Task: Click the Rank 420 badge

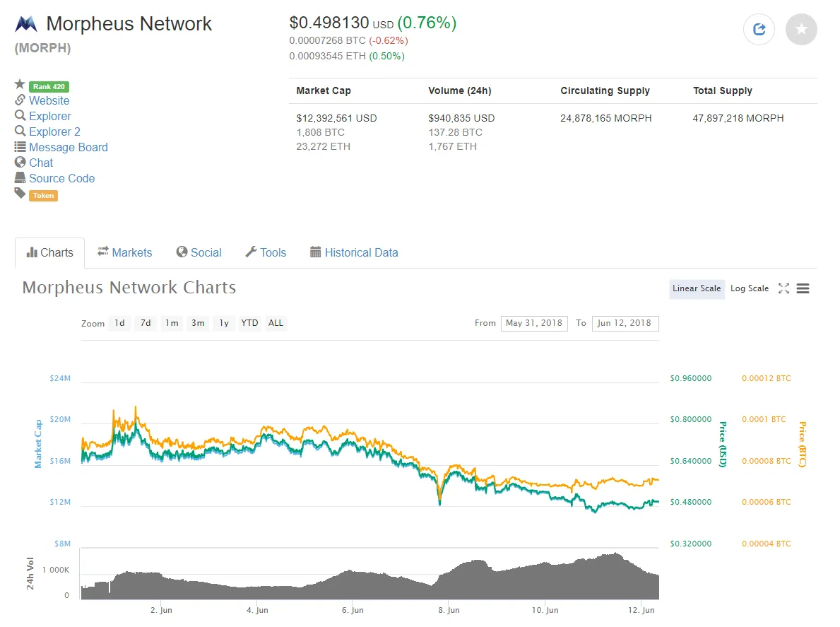Action: click(49, 86)
